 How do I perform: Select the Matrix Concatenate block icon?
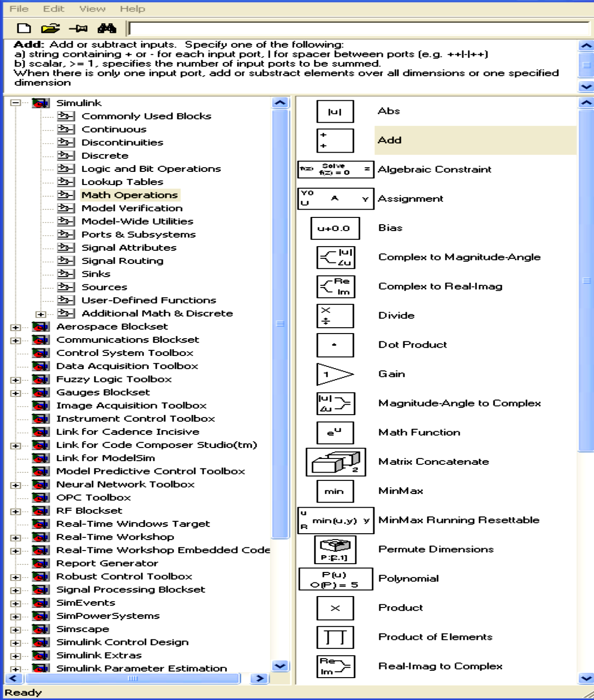click(336, 462)
